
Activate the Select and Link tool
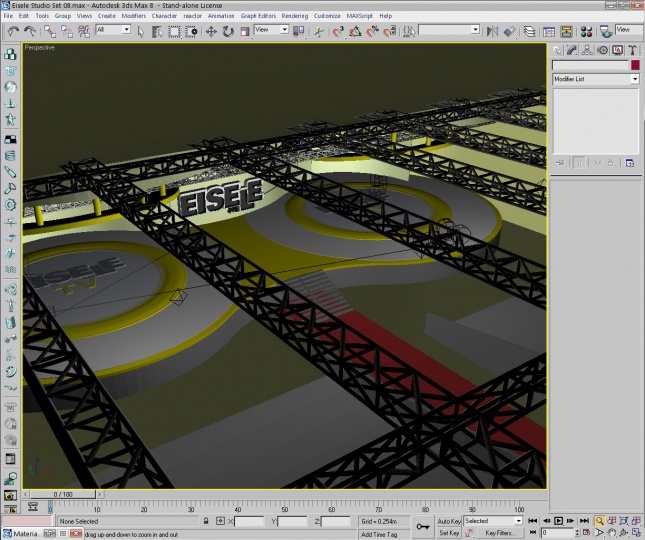(x=50, y=31)
